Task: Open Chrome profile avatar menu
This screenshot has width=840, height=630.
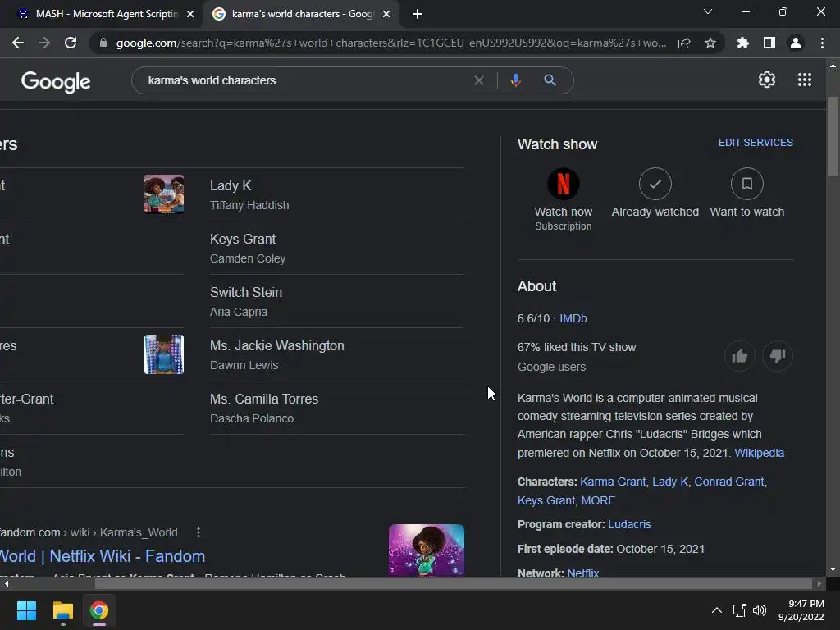Action: tap(796, 43)
